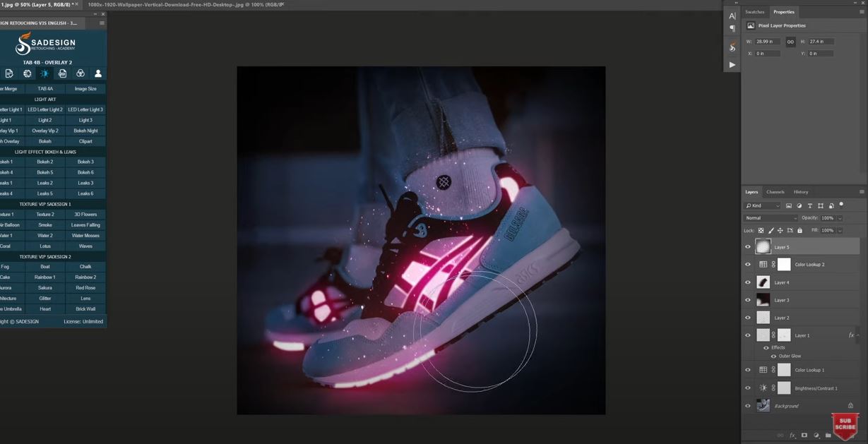This screenshot has width=868, height=444.
Task: Filter layers by pixel layer icon
Action: click(789, 205)
